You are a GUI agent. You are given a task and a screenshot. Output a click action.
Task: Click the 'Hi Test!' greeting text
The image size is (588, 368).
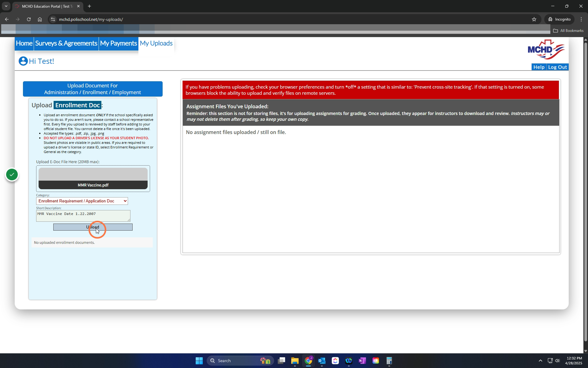click(41, 61)
